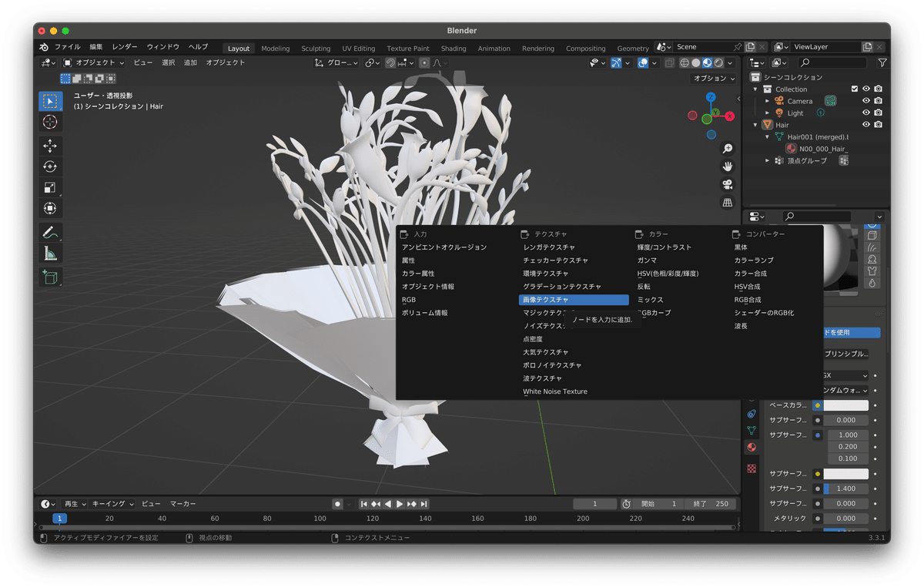This screenshot has width=924, height=588.
Task: Open the object mode dropdown
Action: (x=94, y=62)
